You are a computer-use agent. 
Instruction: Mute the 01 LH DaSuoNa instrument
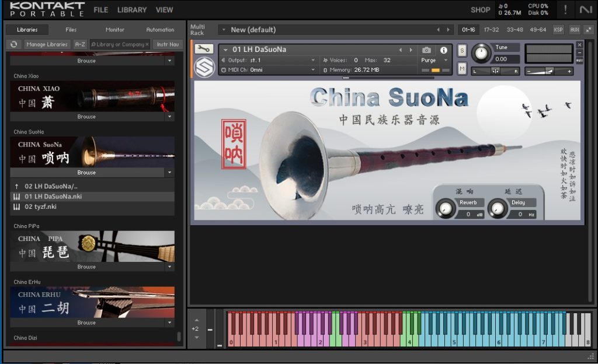(462, 68)
